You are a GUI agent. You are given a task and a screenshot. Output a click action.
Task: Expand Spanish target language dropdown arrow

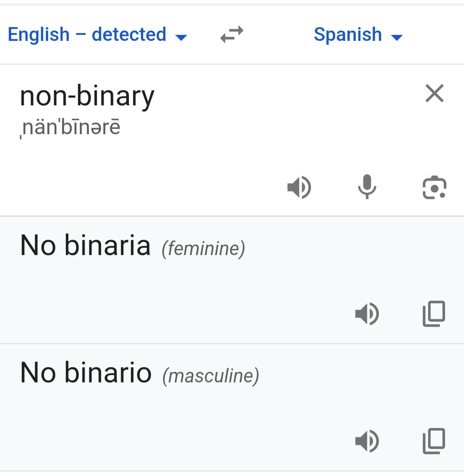pyautogui.click(x=397, y=37)
